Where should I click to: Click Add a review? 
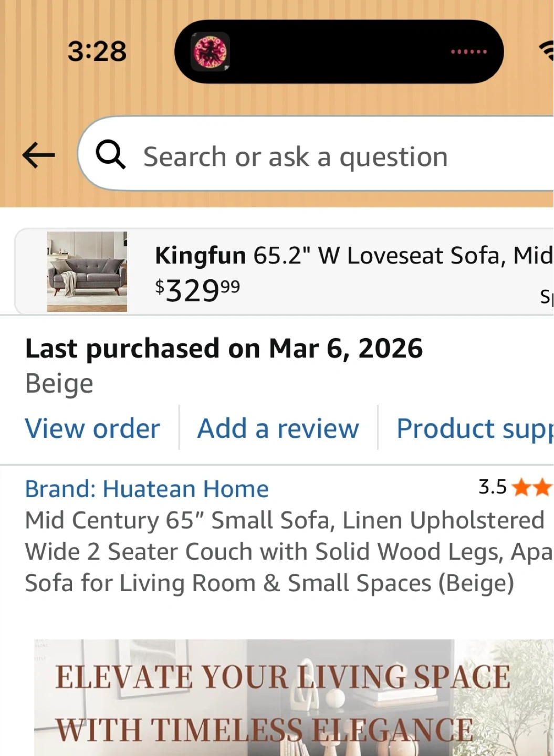(x=278, y=428)
